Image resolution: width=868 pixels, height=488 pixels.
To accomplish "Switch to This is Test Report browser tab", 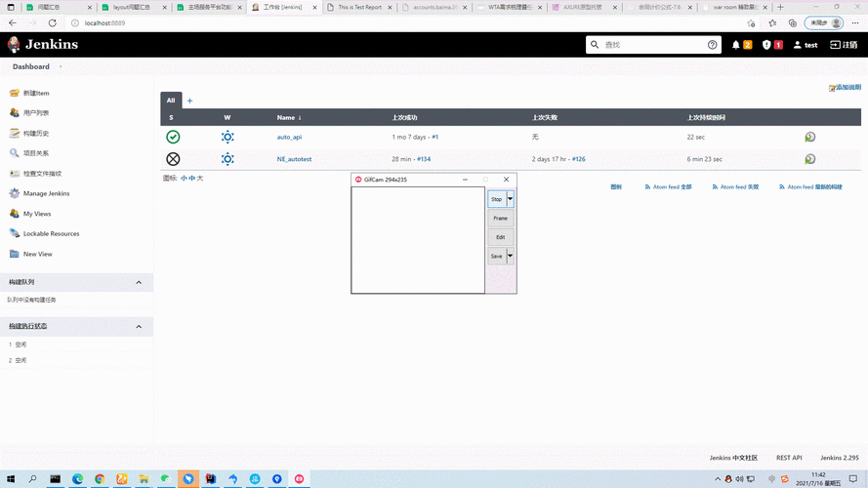I will [x=359, y=7].
